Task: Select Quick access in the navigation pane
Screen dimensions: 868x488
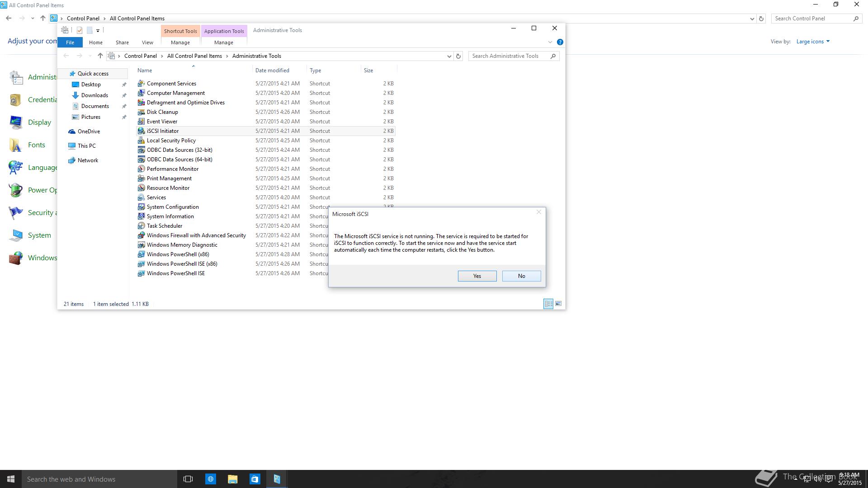Action: [93, 74]
